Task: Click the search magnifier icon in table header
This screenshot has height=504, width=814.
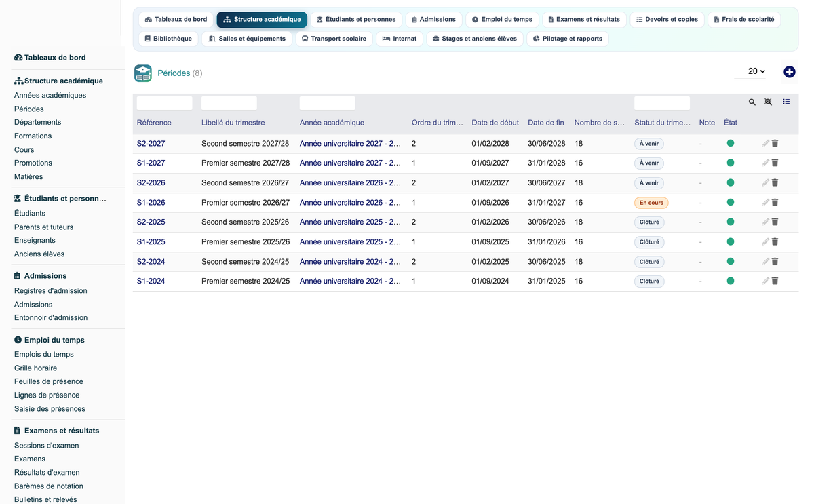Action: pos(752,102)
